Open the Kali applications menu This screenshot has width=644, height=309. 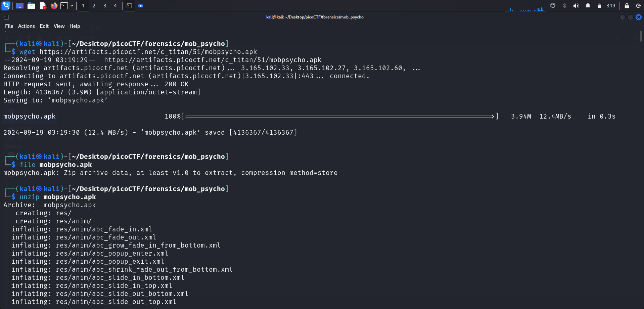[x=6, y=5]
